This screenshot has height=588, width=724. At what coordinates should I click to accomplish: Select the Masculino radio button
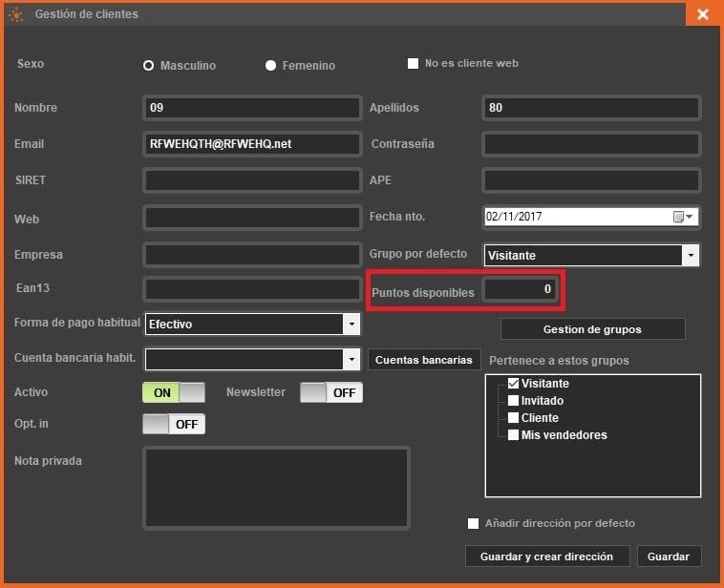(x=148, y=66)
